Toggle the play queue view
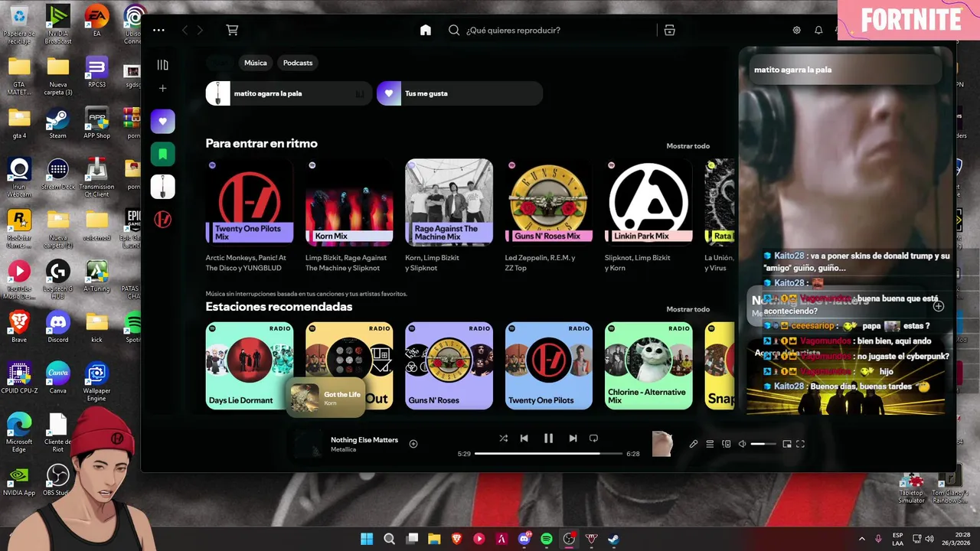 pos(710,444)
